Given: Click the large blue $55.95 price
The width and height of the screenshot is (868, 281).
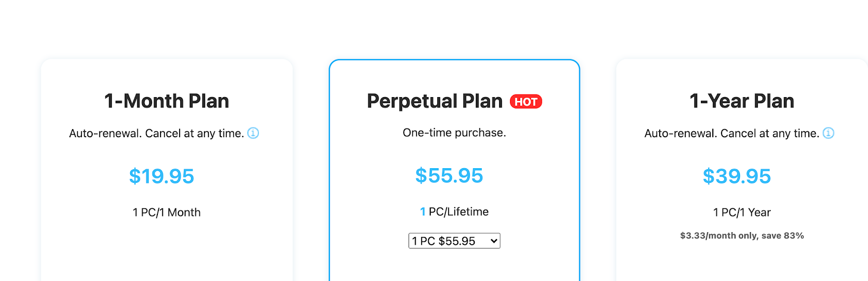Looking at the screenshot, I should click(x=449, y=176).
